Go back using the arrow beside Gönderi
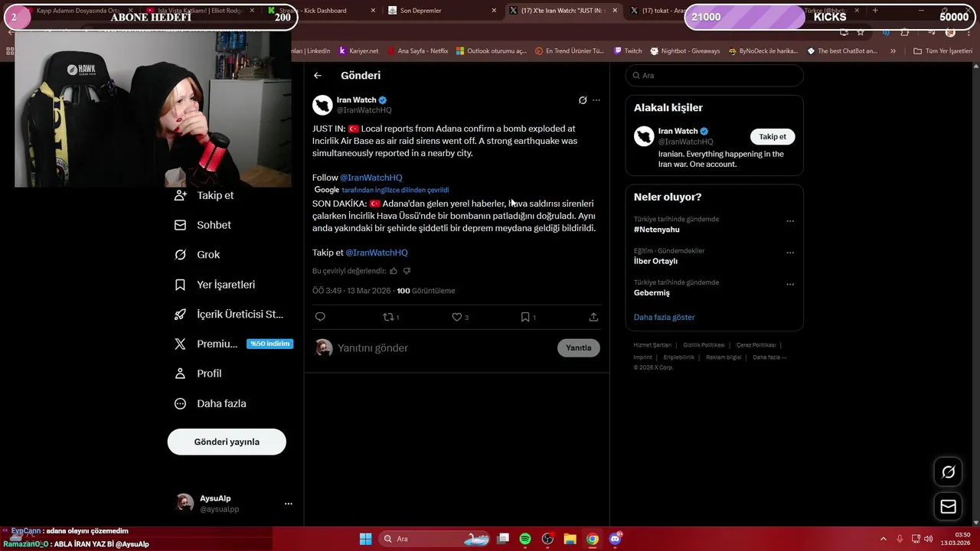980x551 pixels. click(318, 76)
